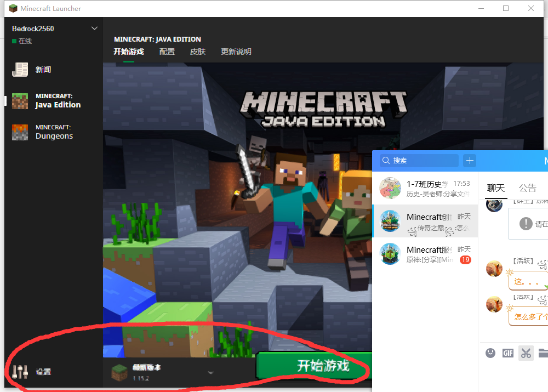Click the 搜索 search field in chat
Image resolution: width=548 pixels, height=392 pixels.
point(419,161)
